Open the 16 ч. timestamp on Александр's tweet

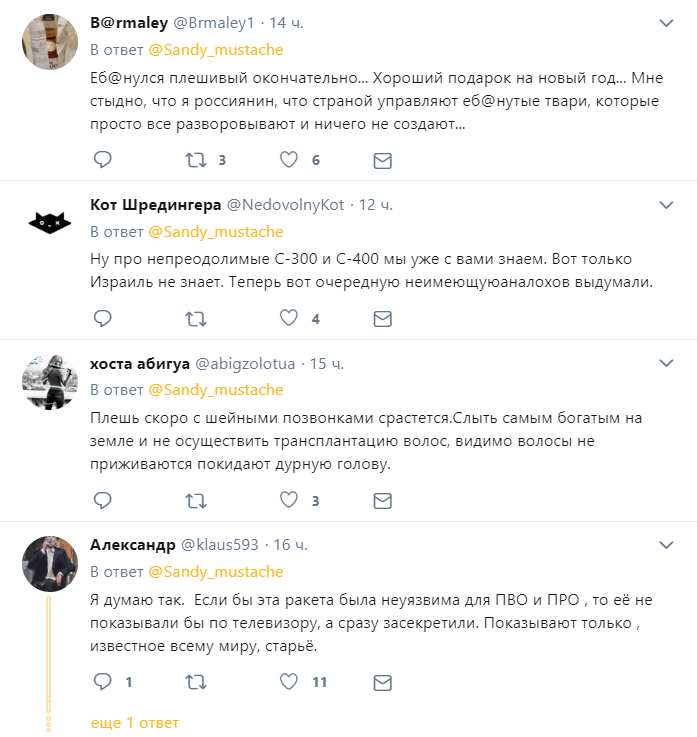(x=290, y=545)
